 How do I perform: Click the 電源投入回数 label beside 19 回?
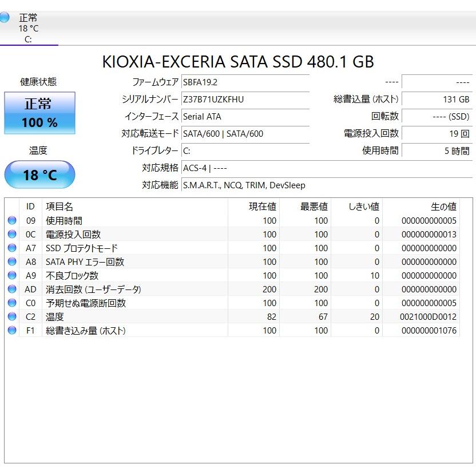371,133
